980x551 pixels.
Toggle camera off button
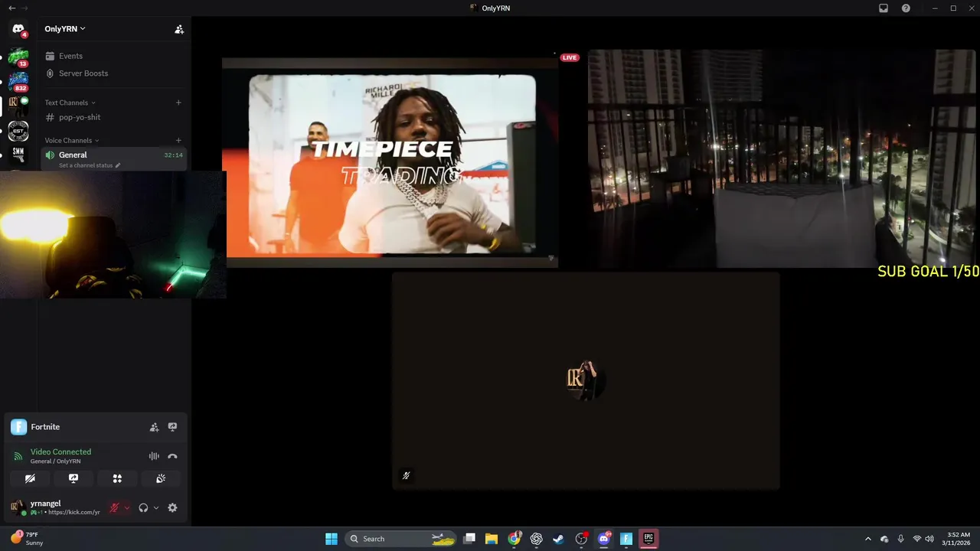pos(30,478)
